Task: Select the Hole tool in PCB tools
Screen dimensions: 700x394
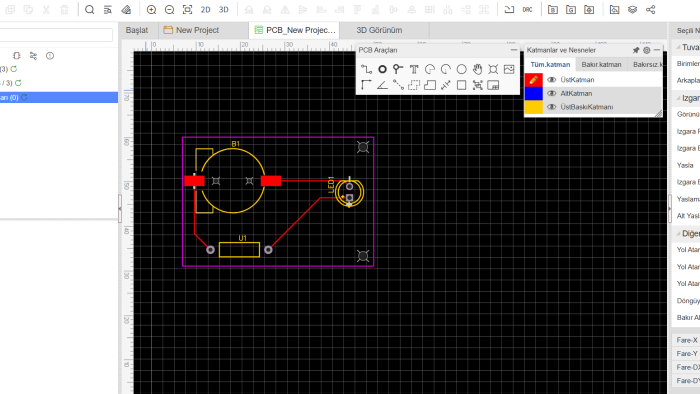Action: pos(493,69)
